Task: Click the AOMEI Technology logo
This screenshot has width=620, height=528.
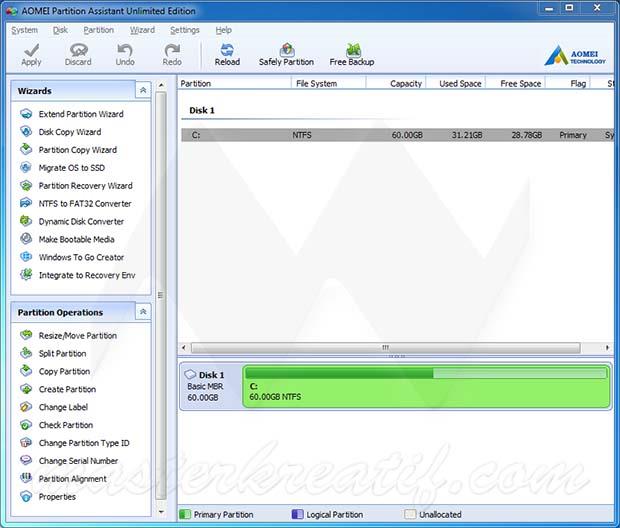Action: point(575,55)
